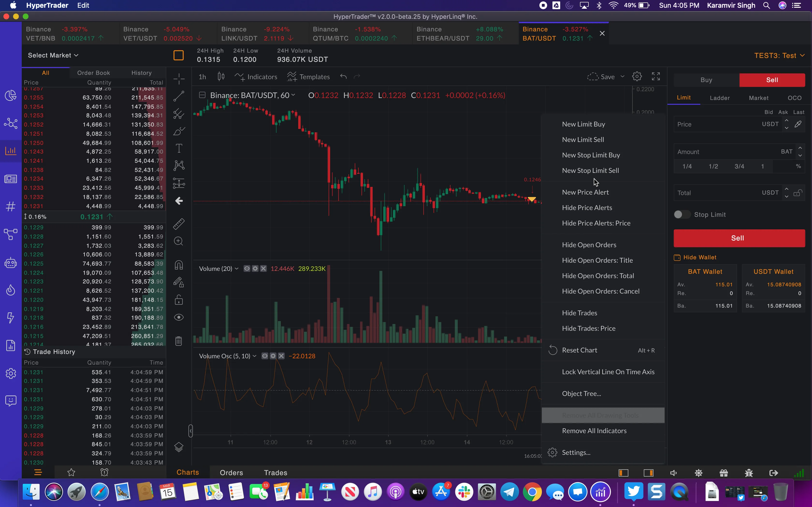Select the XABCD pattern tool
812x507 pixels.
[x=179, y=165]
